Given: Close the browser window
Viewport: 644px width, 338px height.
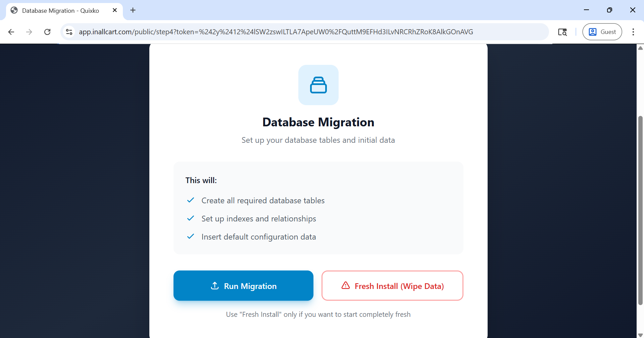Looking at the screenshot, I should 633,10.
